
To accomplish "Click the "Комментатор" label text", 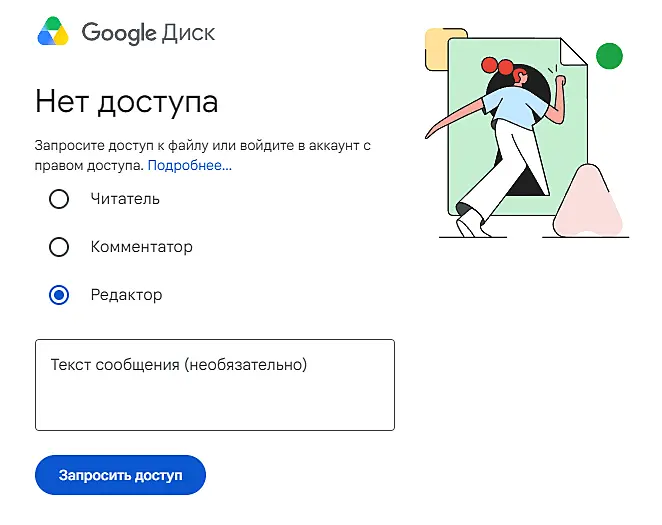I will click(x=141, y=247).
